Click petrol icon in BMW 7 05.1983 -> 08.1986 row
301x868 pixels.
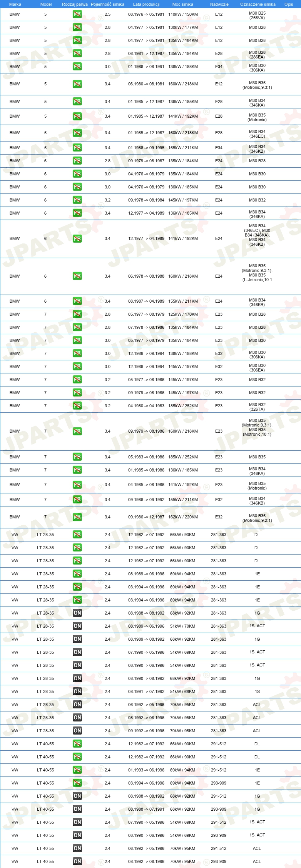pyautogui.click(x=77, y=457)
